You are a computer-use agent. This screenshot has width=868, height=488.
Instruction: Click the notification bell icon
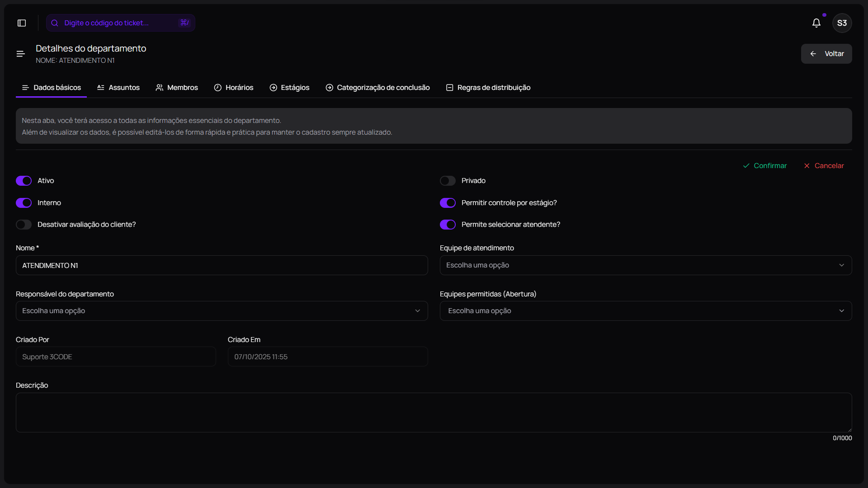pos(816,23)
